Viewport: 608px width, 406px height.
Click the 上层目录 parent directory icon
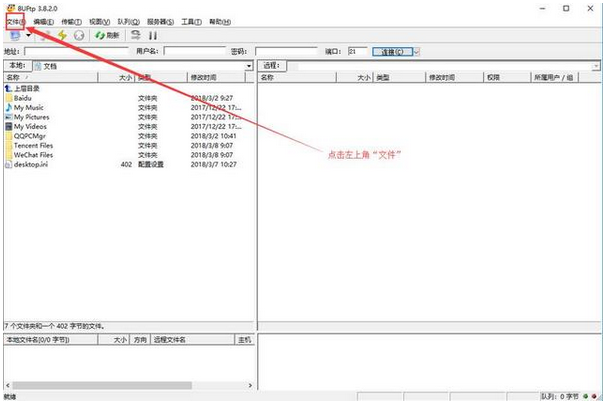(9, 88)
